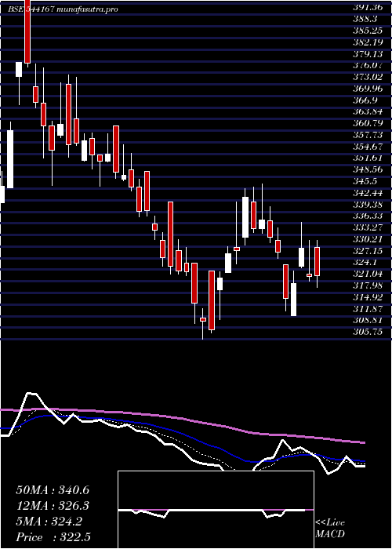Click the 333.27 price axis label
This screenshot has height=549, width=392.
click(x=368, y=227)
